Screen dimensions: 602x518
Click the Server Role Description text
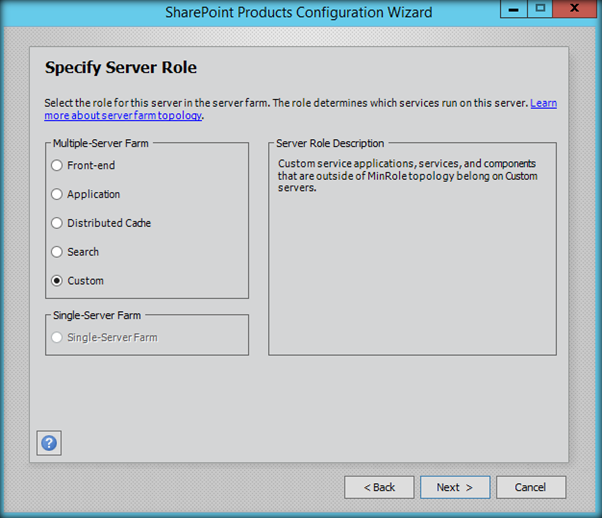(408, 175)
